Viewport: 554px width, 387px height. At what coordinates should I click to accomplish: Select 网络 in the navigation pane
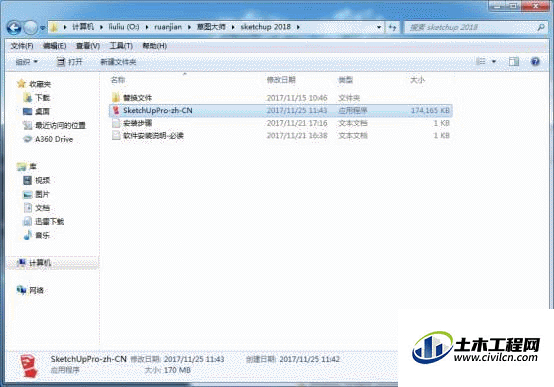[36, 291]
